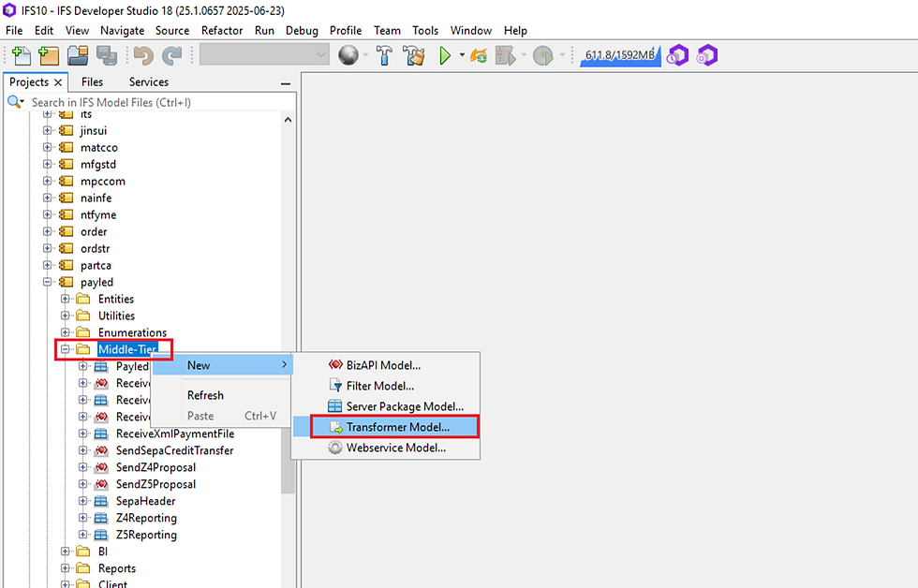The width and height of the screenshot is (918, 588).
Task: Click the BizAPI Model icon in submenu
Action: point(335,365)
